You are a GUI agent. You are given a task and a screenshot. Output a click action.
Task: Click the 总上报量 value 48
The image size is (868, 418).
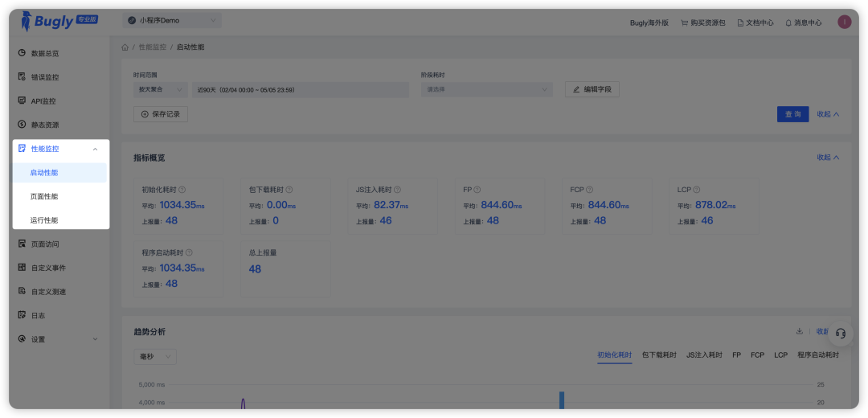coord(255,269)
